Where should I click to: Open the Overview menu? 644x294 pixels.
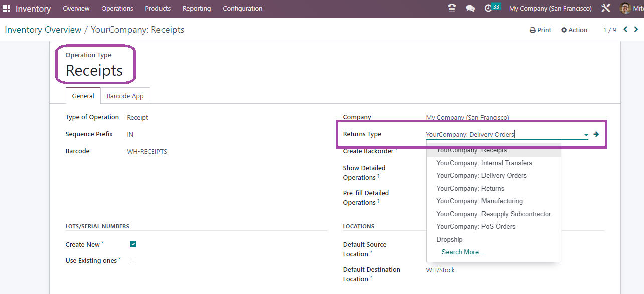pyautogui.click(x=76, y=9)
